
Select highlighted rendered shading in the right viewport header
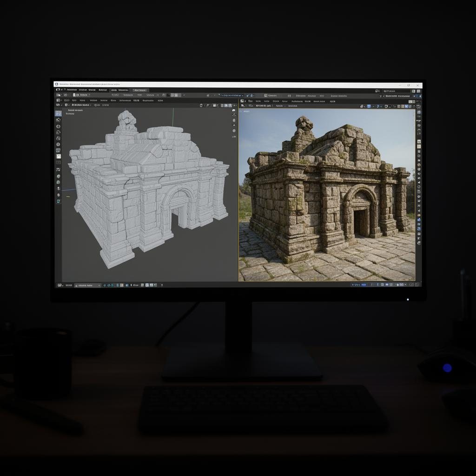406,106
